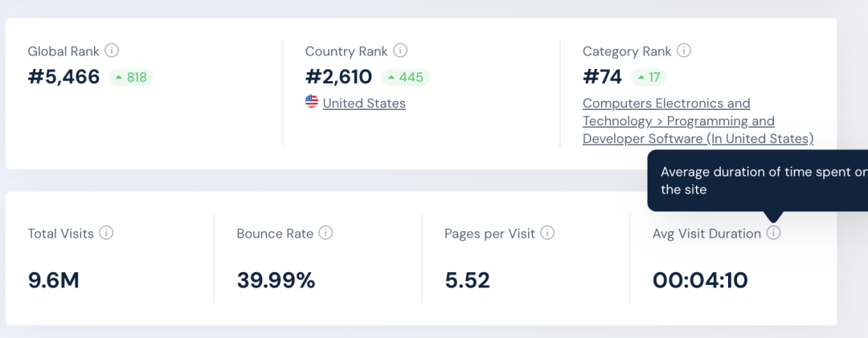This screenshot has height=338, width=868.
Task: Click the green 17 rank change badge
Action: tap(649, 77)
